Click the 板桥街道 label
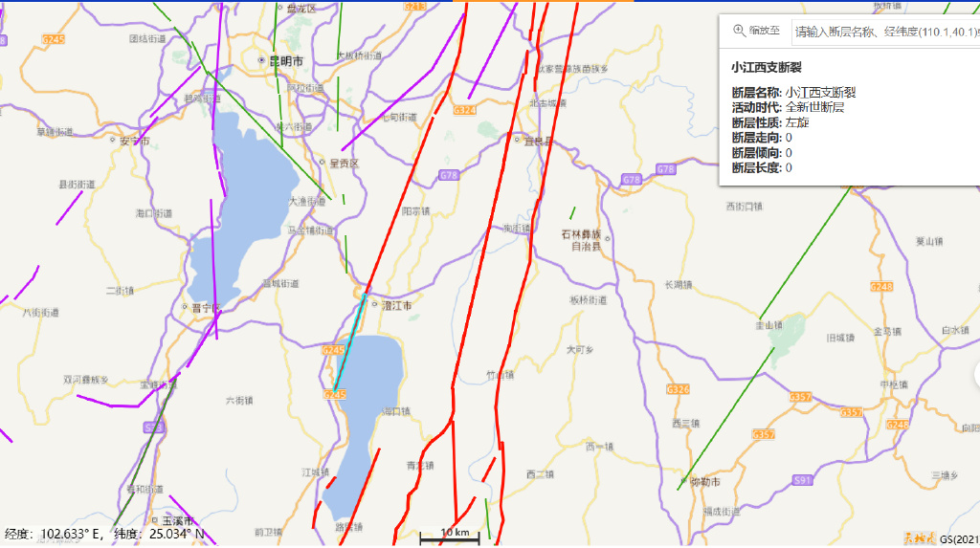Image resolution: width=980 pixels, height=548 pixels. pyautogui.click(x=589, y=300)
